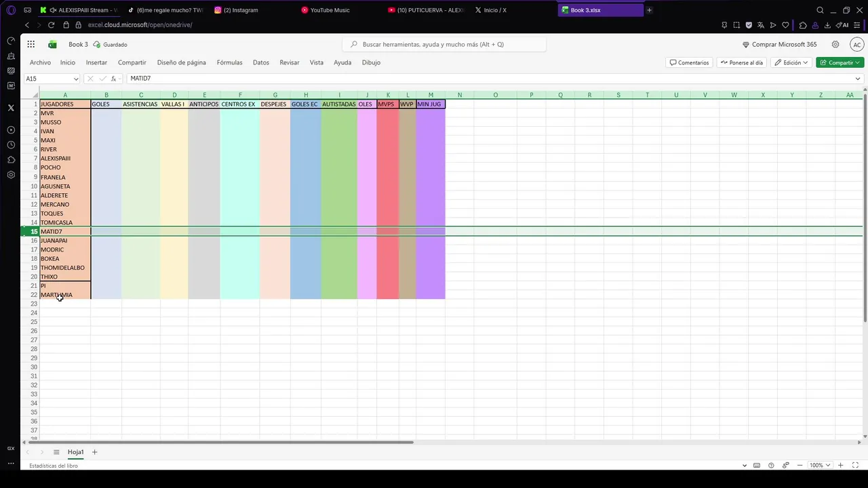The height and width of the screenshot is (488, 868).
Task: Open the 100% zoom level dropdown
Action: click(x=819, y=465)
